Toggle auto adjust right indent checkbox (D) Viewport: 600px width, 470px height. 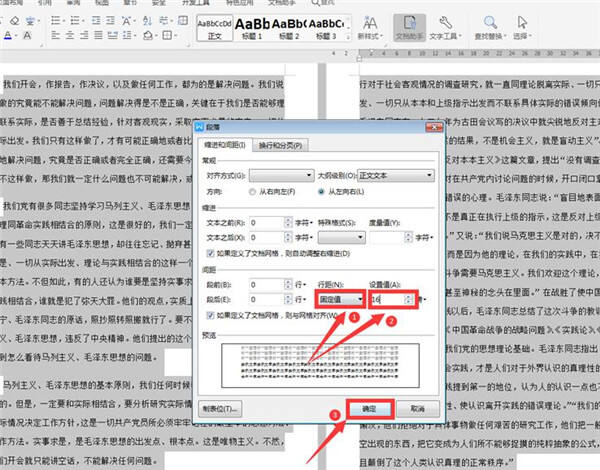tap(210, 253)
